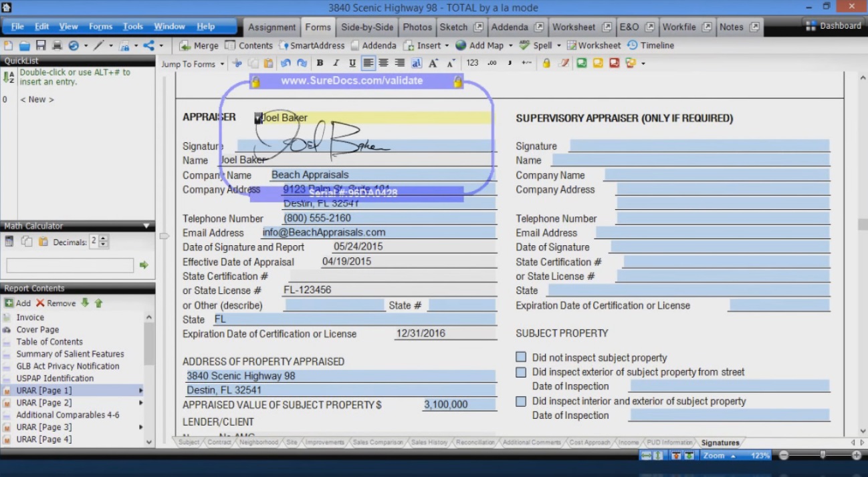The width and height of the screenshot is (868, 477).
Task: Click the red comment bubble icon
Action: point(614,63)
